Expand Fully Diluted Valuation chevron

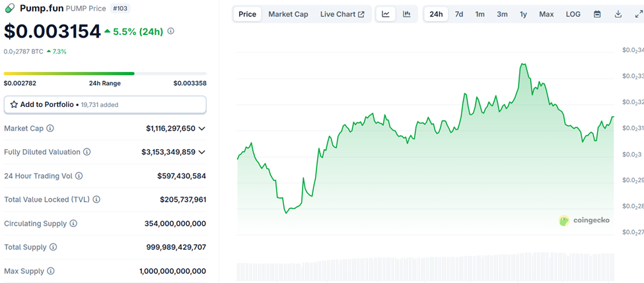point(201,152)
